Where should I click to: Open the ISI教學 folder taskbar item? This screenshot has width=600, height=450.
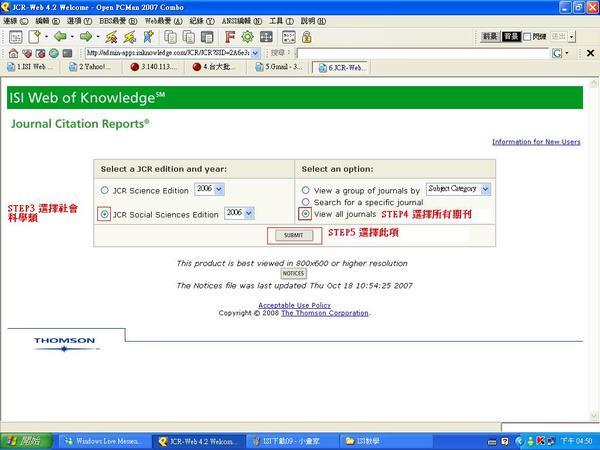386,441
